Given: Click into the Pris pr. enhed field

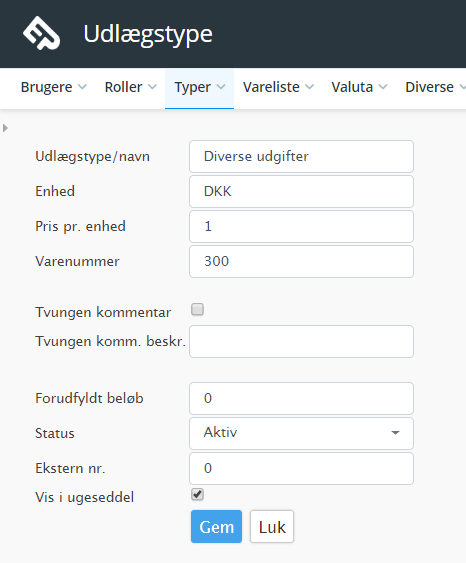Looking at the screenshot, I should coord(301,227).
